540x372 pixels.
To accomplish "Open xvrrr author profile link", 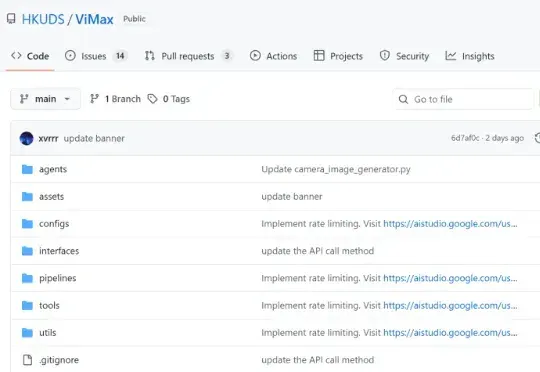I will 48,138.
